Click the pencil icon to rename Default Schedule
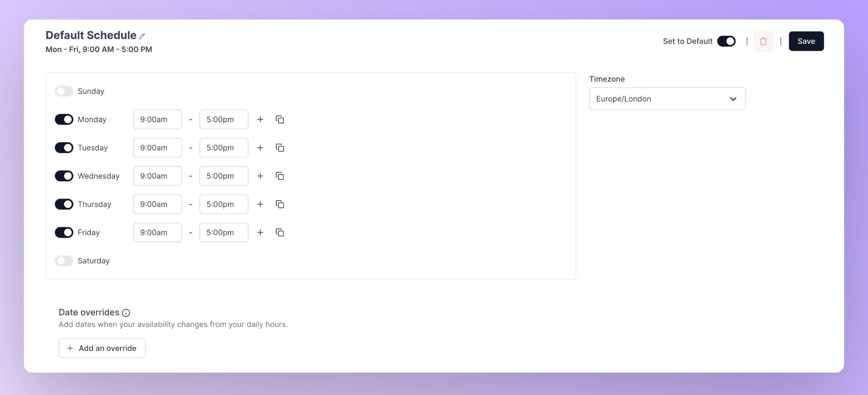 click(142, 36)
